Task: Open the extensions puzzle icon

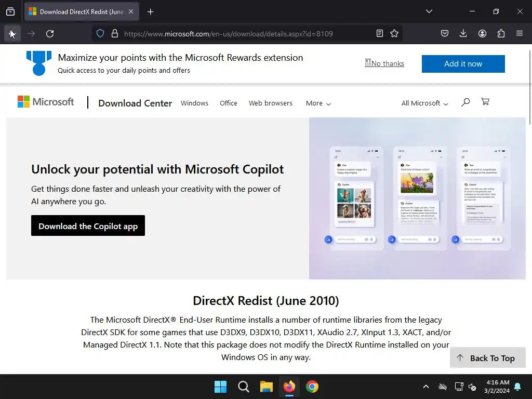Action: click(501, 33)
